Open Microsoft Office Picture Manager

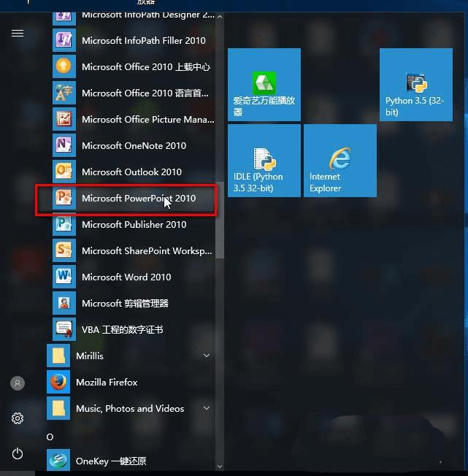[x=126, y=120]
